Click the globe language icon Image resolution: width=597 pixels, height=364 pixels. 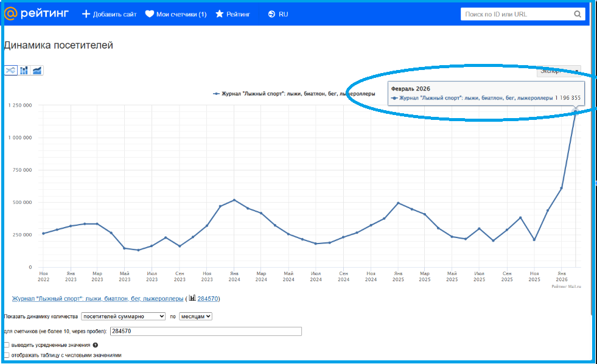(271, 15)
